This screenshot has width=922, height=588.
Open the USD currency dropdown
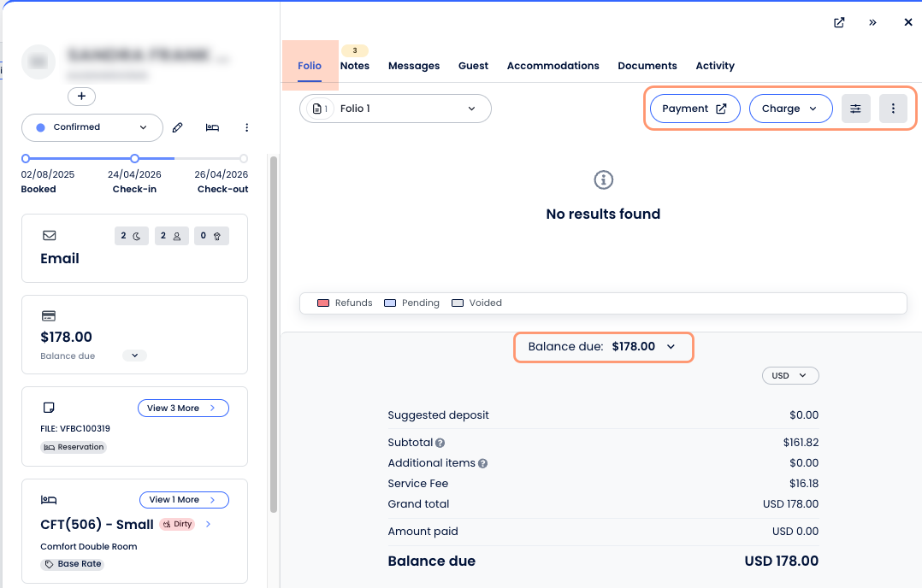pyautogui.click(x=789, y=375)
